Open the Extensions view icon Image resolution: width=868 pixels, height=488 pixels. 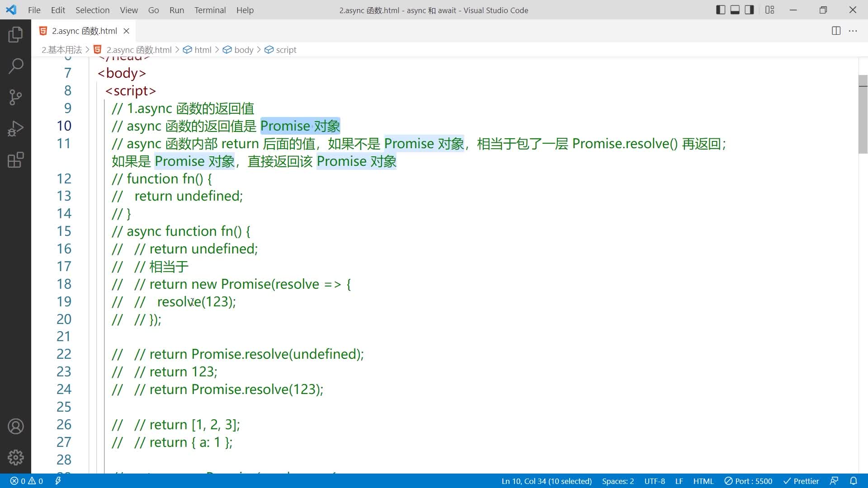tap(15, 160)
